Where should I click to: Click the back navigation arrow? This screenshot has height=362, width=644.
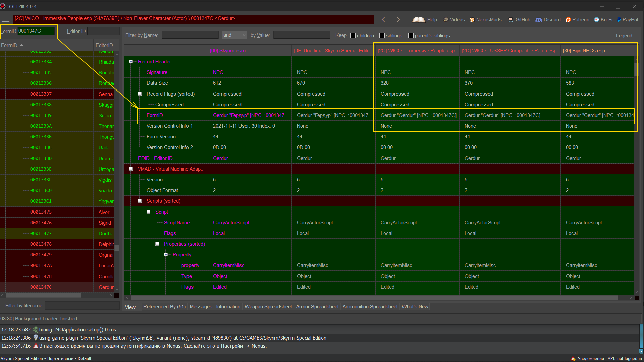point(383,20)
